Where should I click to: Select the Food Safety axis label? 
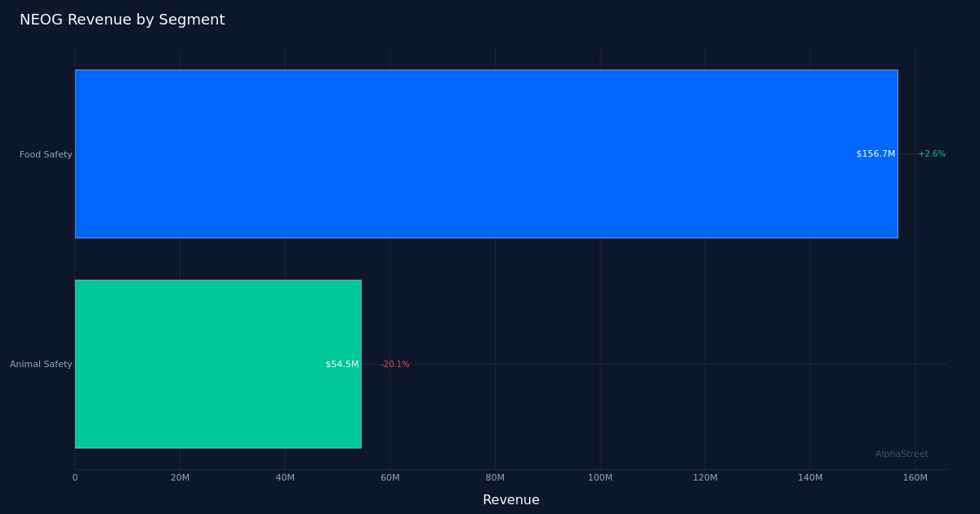point(45,154)
